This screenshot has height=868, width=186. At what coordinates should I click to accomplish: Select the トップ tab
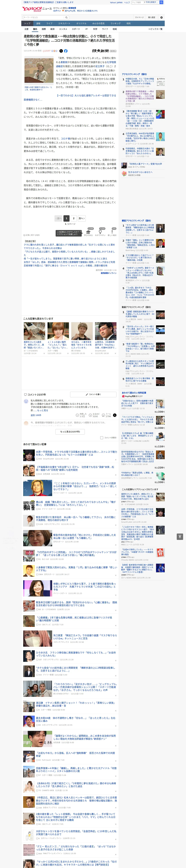click(27, 24)
